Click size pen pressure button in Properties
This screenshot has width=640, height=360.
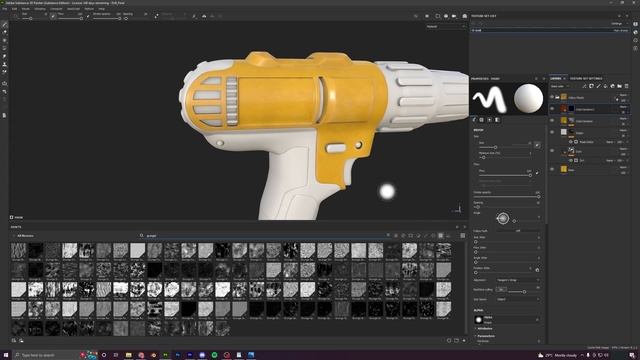coord(537,145)
